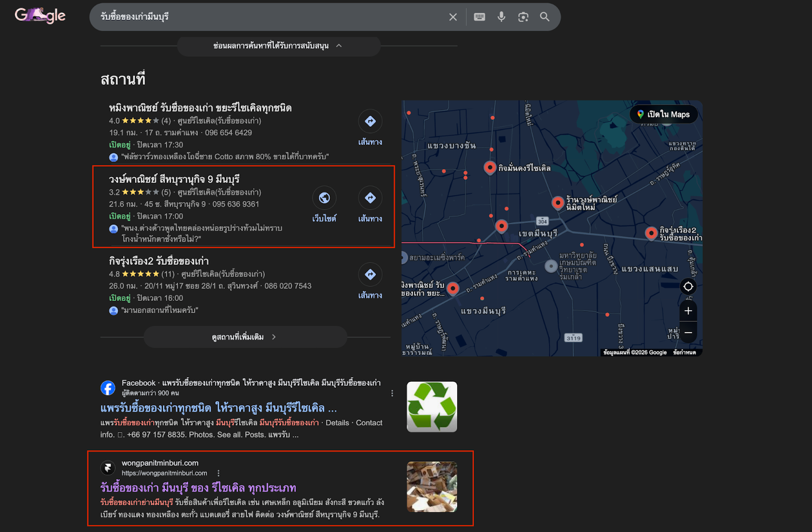Screen dimensions: 812x532
Task: Click the สยามอะเมซิ่งพาร์ค map marker
Action: tap(404, 257)
